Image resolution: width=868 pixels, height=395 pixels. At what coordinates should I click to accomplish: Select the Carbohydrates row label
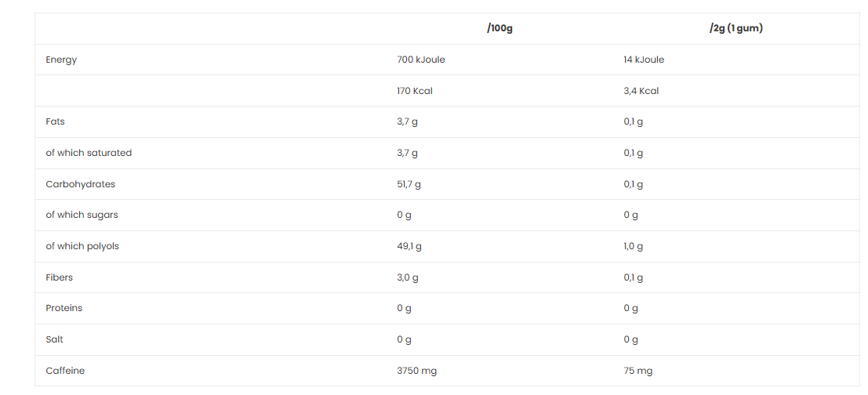click(x=80, y=184)
